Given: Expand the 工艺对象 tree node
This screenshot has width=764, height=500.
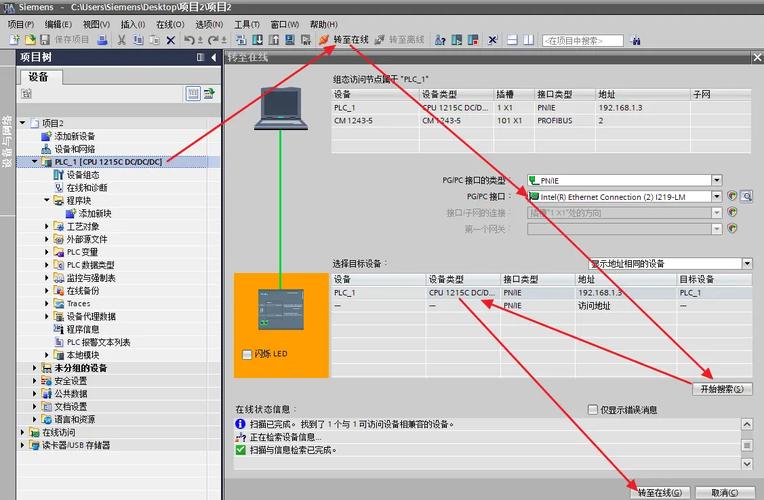Looking at the screenshot, I should pyautogui.click(x=47, y=226).
